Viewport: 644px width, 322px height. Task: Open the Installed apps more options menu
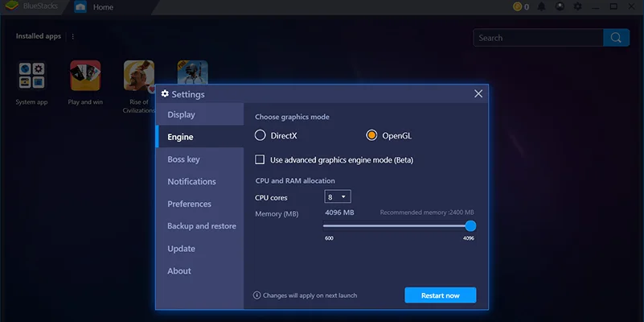click(72, 36)
